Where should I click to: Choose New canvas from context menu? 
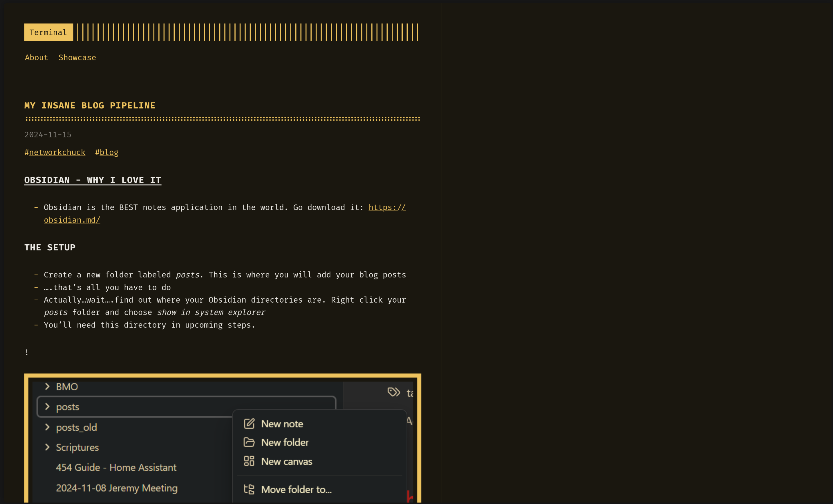(x=287, y=461)
